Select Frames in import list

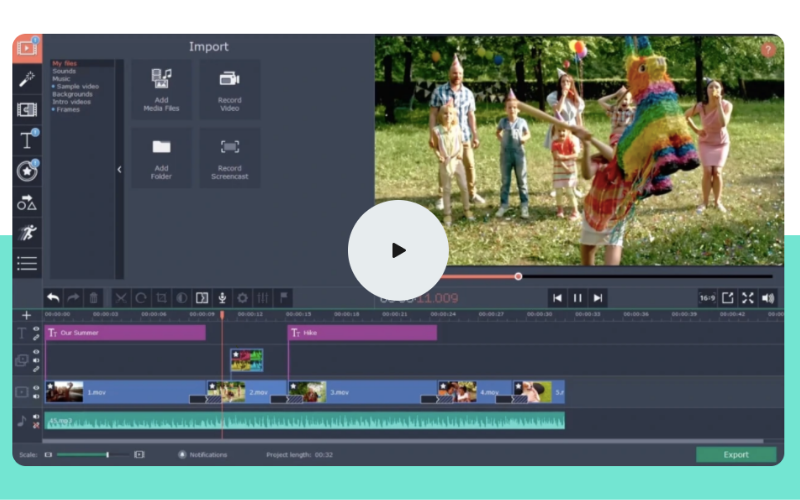[66, 109]
